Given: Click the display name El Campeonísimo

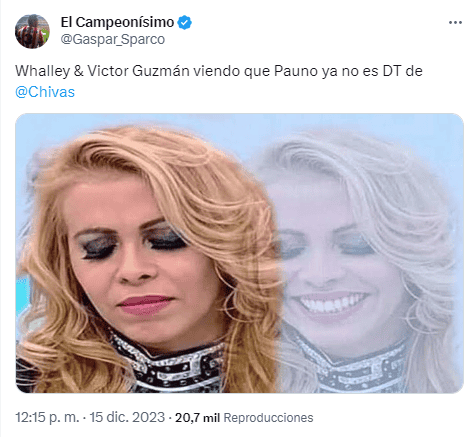Looking at the screenshot, I should pyautogui.click(x=117, y=23).
